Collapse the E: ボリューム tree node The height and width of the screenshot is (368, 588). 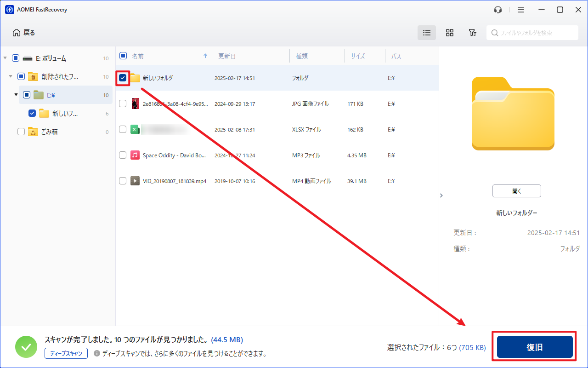(5, 58)
